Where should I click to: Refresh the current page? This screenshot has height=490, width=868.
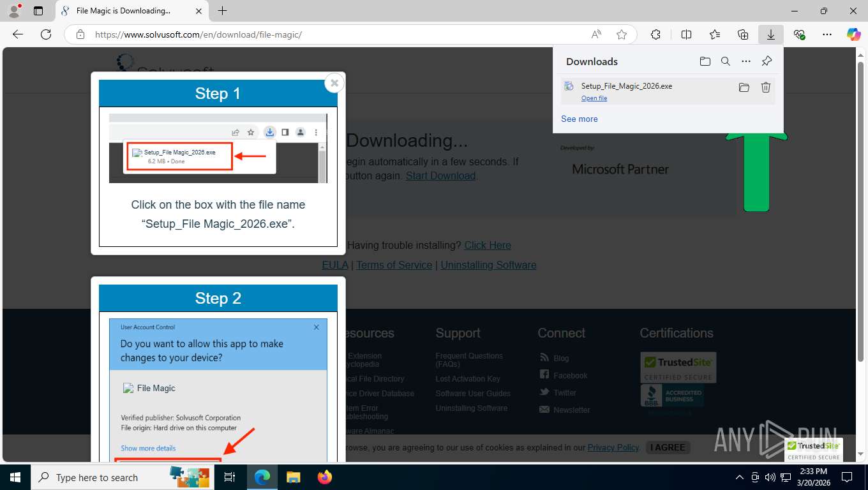tap(46, 34)
